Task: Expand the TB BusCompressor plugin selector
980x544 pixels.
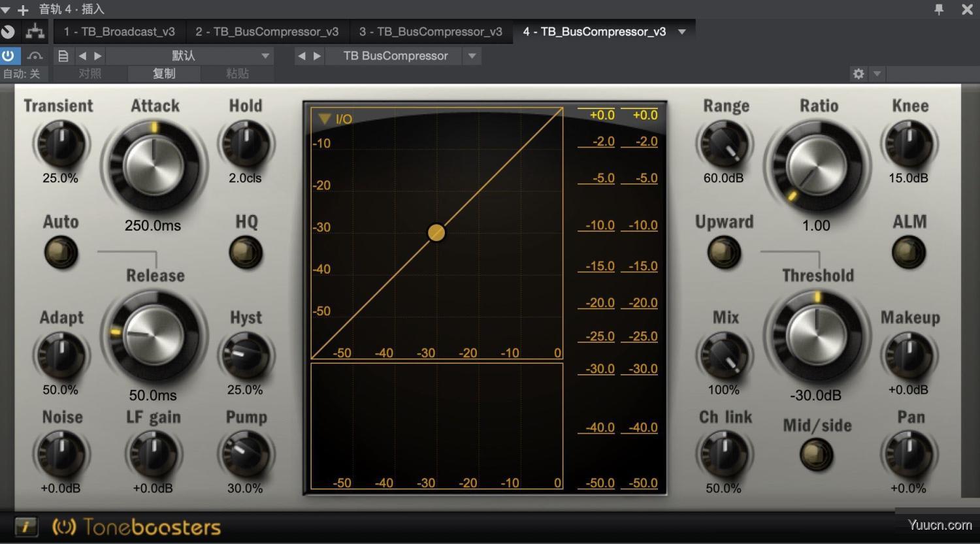Action: (x=472, y=56)
